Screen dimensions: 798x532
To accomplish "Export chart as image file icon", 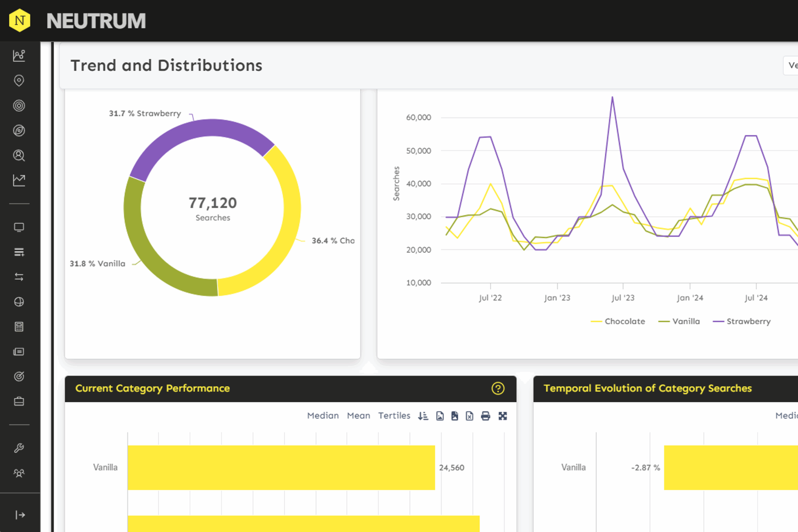I will (x=440, y=416).
